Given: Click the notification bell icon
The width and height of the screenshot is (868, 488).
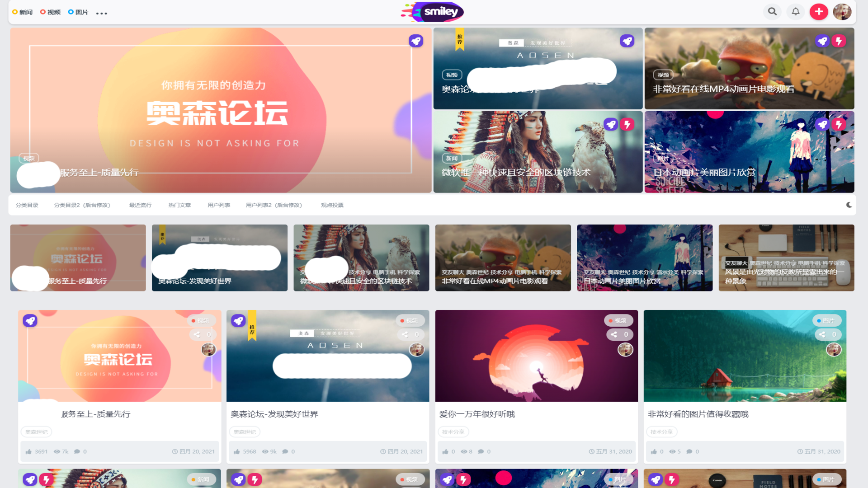Looking at the screenshot, I should coord(795,12).
